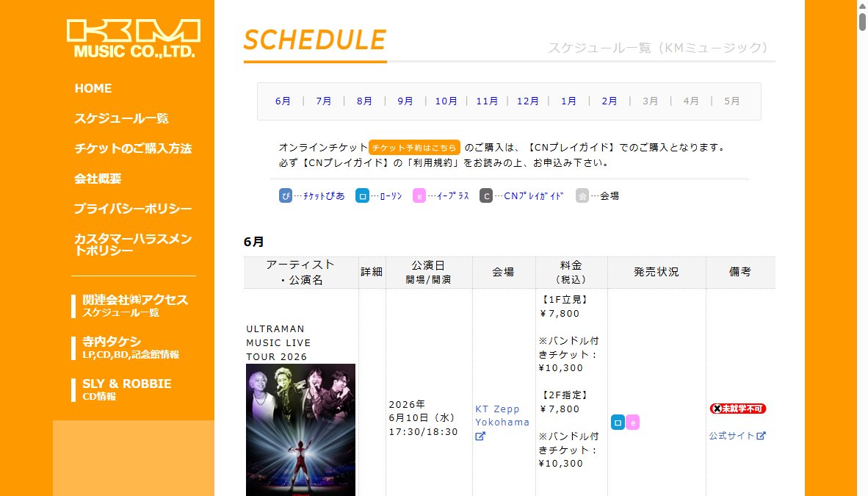Screen dimensions: 868x496
Task: Click the 公演日 開場/開演 column header
Action: coord(428,272)
